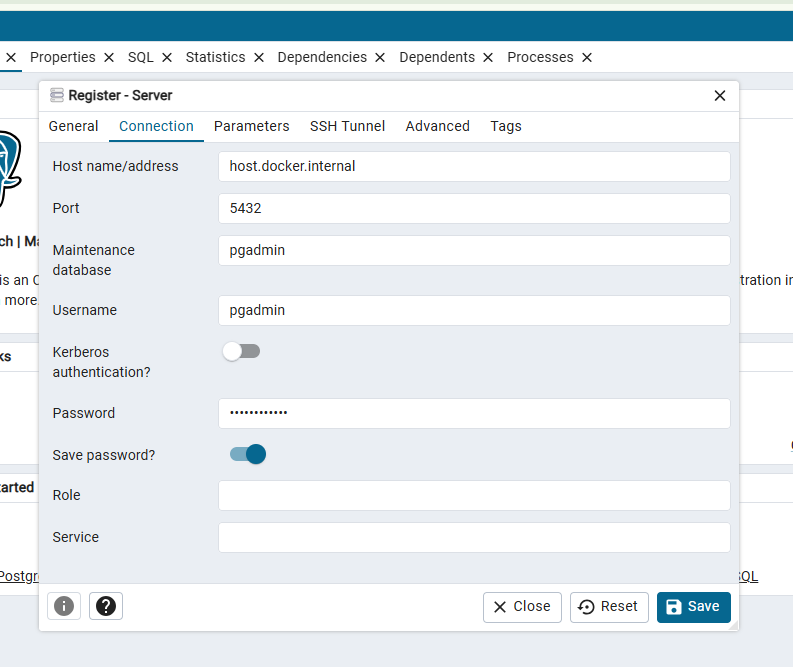Click the Reset button

tap(608, 607)
